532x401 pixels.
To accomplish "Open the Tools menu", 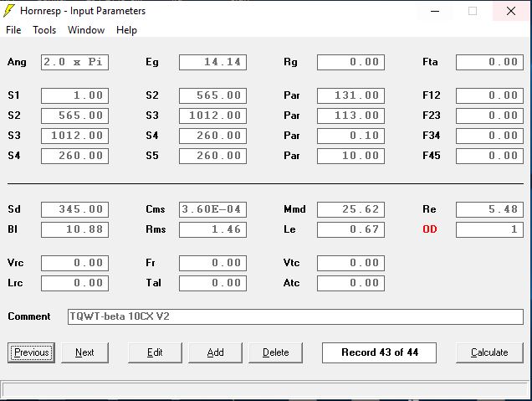I will click(44, 30).
